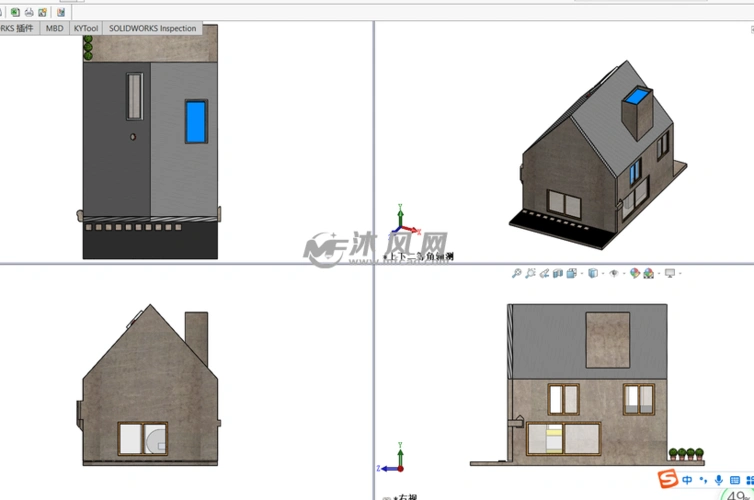Activate the Section View icon

pos(558,273)
